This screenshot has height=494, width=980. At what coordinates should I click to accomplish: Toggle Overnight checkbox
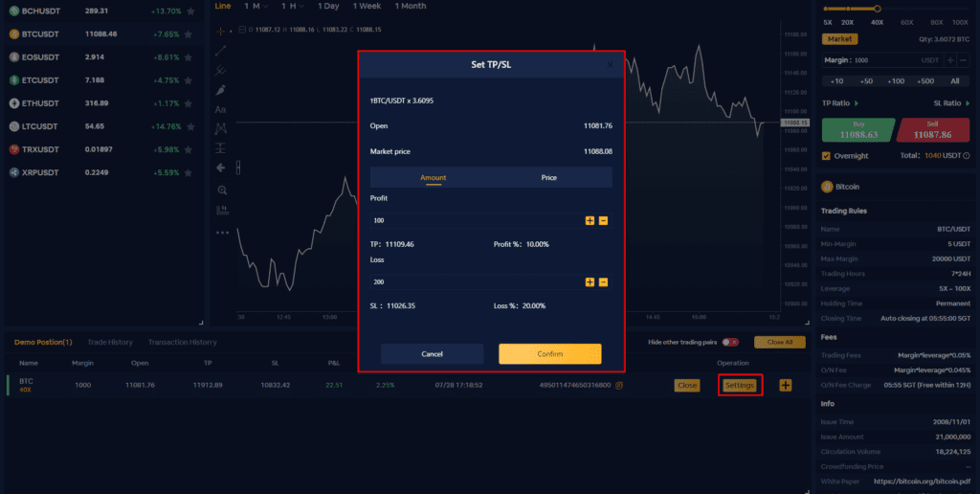pyautogui.click(x=827, y=155)
